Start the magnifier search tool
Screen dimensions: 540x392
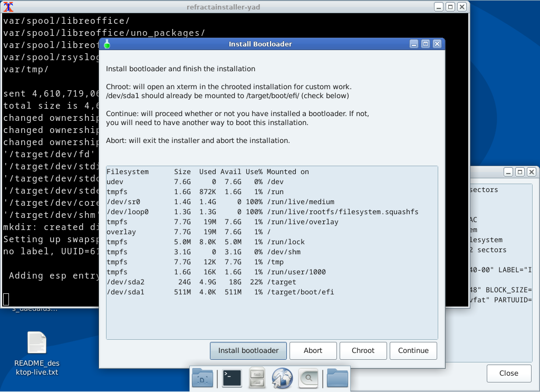click(x=308, y=378)
